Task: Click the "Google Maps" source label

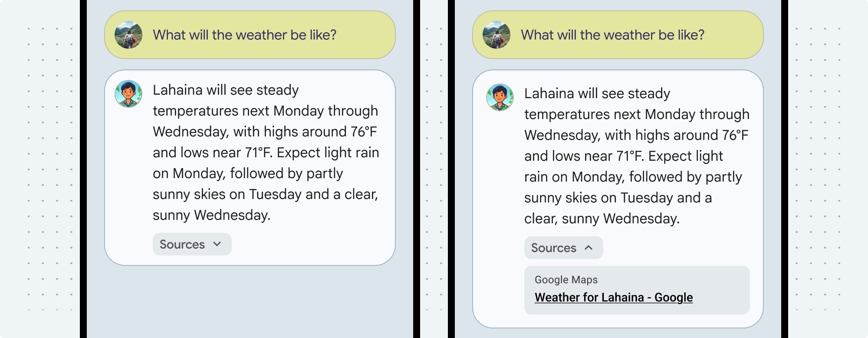Action: point(566,280)
